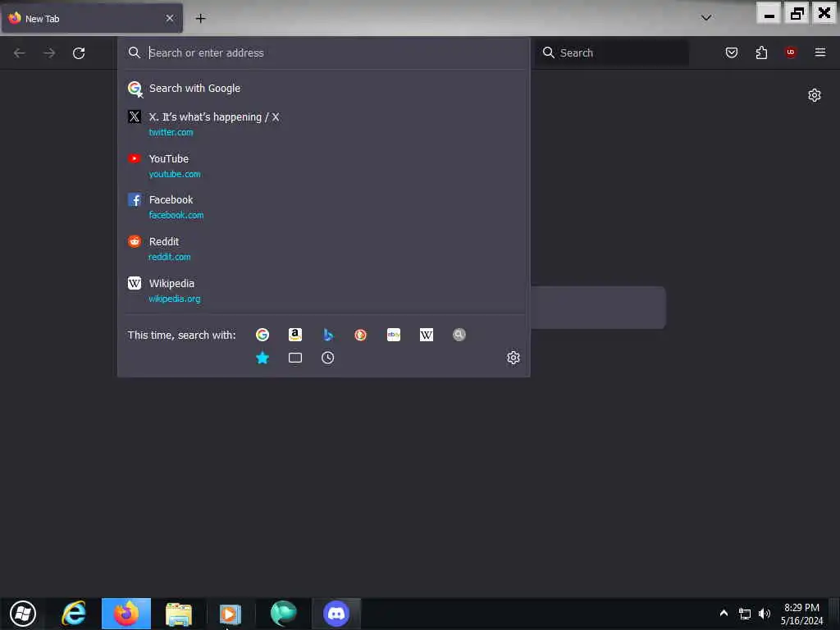This screenshot has width=840, height=630.
Task: Open a new tab with plus button
Action: pos(200,18)
